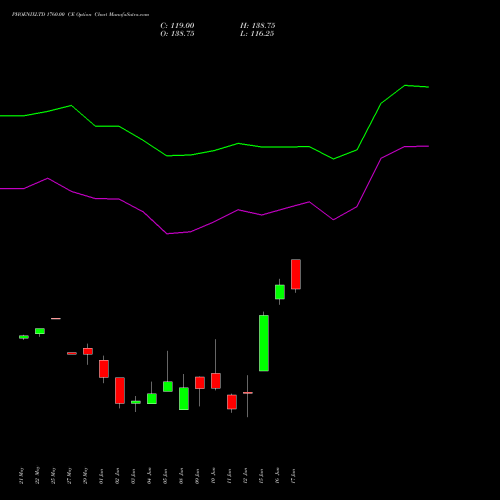This screenshot has height=500, width=500.
Task: Click the 22 May date label
Action: tap(38, 476)
